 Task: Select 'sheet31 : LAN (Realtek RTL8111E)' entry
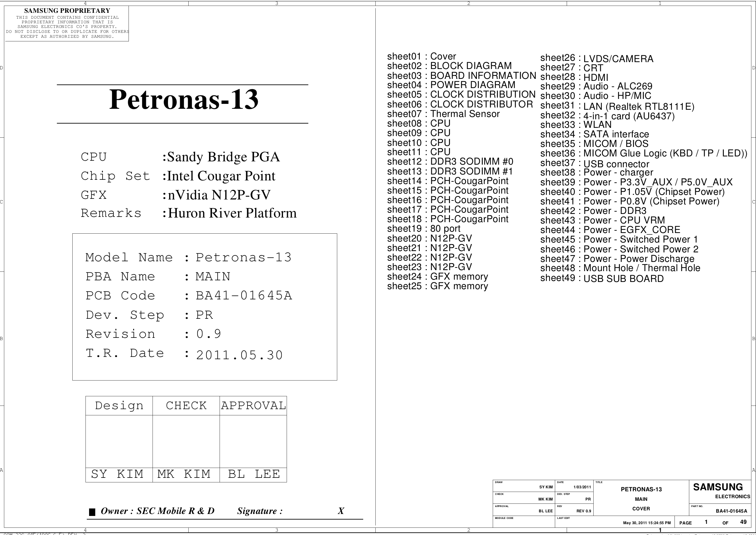pyautogui.click(x=617, y=106)
